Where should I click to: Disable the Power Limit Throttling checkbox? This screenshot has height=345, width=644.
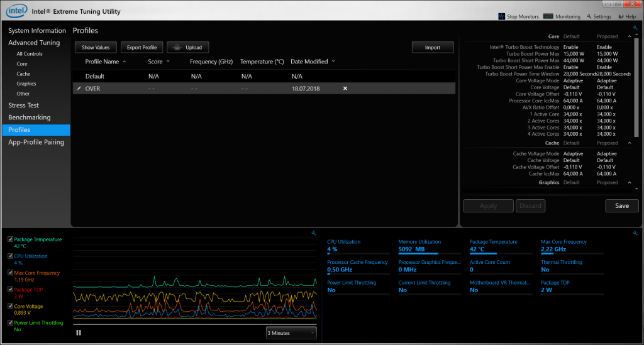click(10, 322)
